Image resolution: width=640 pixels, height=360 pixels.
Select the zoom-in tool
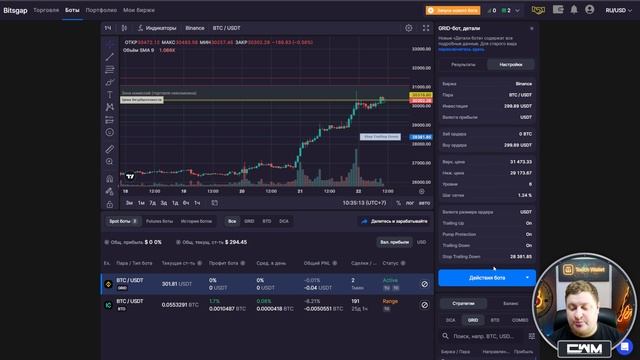[x=109, y=162]
